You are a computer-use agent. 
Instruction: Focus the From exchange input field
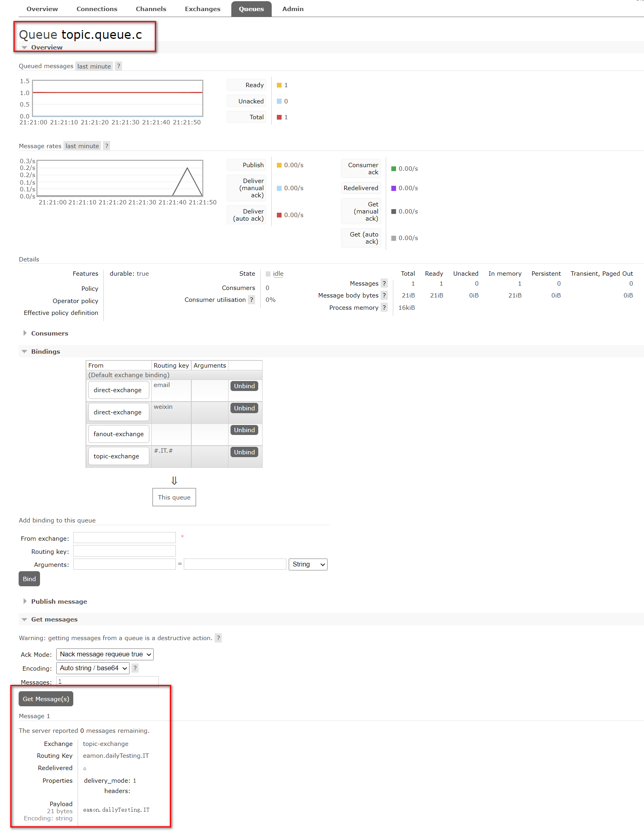(x=124, y=538)
